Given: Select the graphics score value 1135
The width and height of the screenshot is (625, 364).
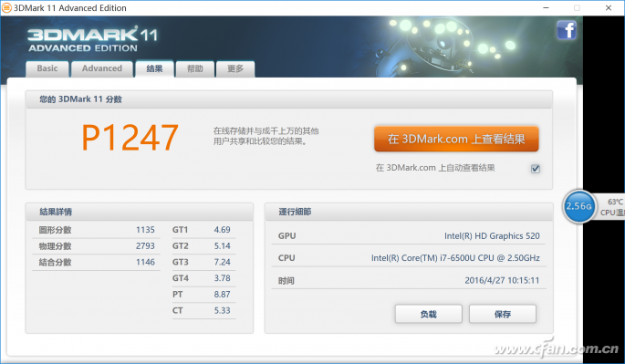Looking at the screenshot, I should (145, 230).
